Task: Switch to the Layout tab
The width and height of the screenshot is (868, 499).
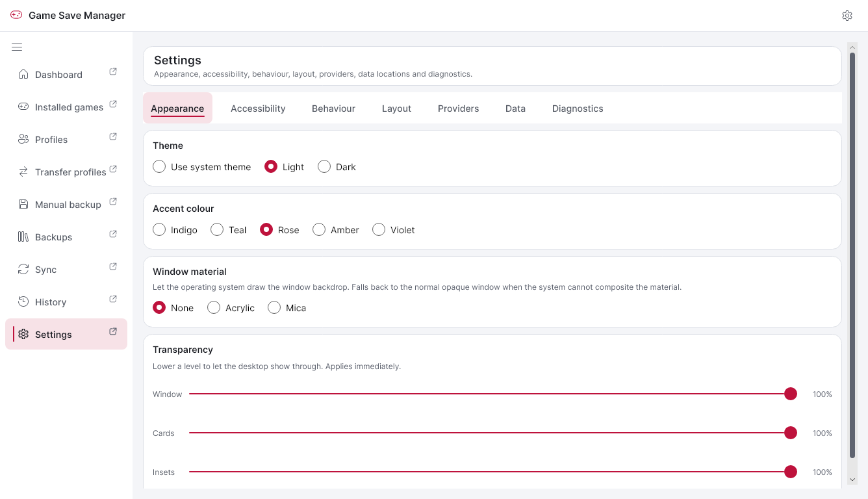Action: pyautogui.click(x=396, y=109)
